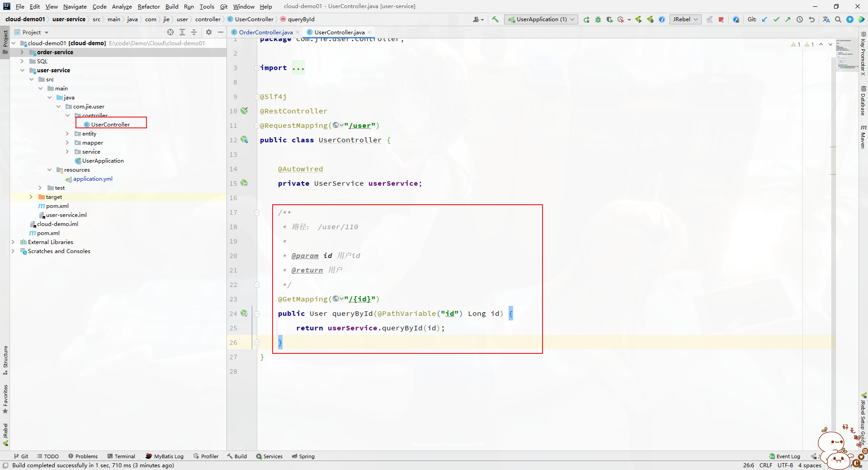Viewport: 868px width, 470px height.
Task: Start debugging with the green bug icon
Action: [x=598, y=19]
